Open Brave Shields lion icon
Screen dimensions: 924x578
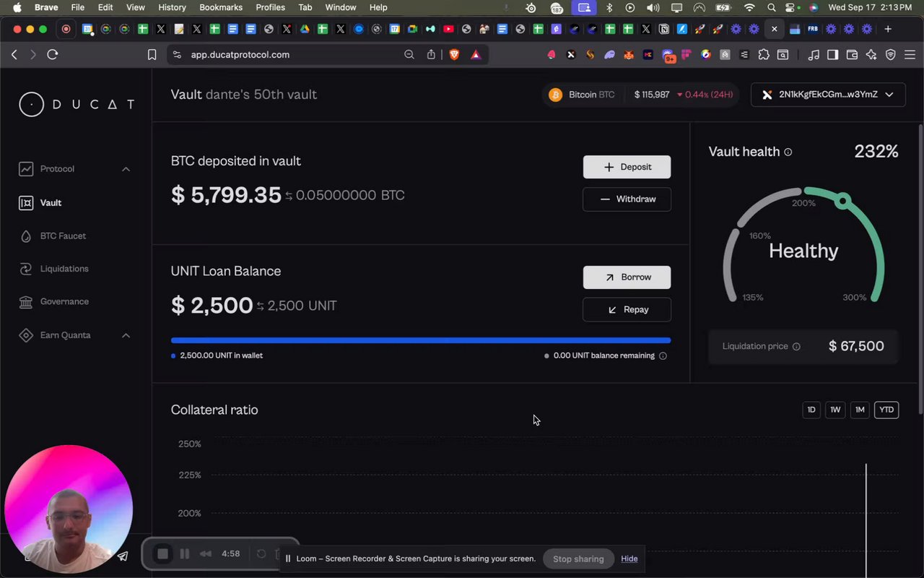coord(454,54)
